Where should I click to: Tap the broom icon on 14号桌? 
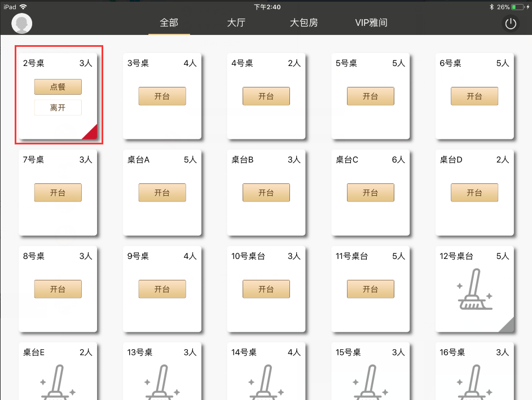(266, 382)
